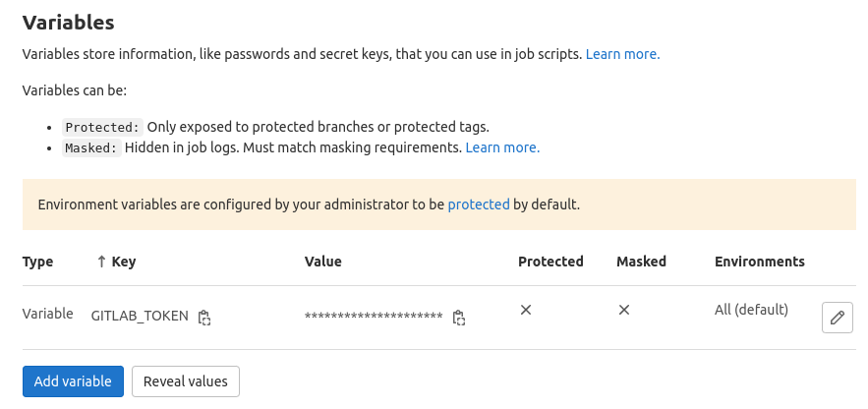Copy the masked variable value to clipboard
This screenshot has height=409, width=868.
458,318
